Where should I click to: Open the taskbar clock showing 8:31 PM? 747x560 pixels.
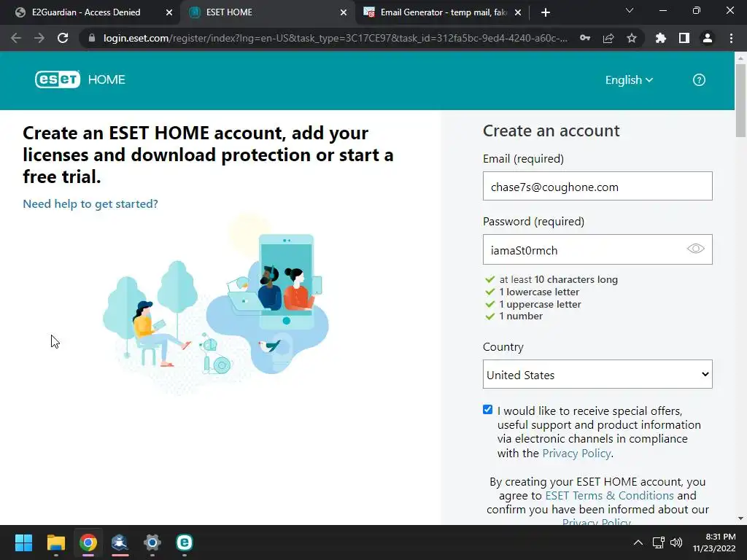click(x=714, y=542)
